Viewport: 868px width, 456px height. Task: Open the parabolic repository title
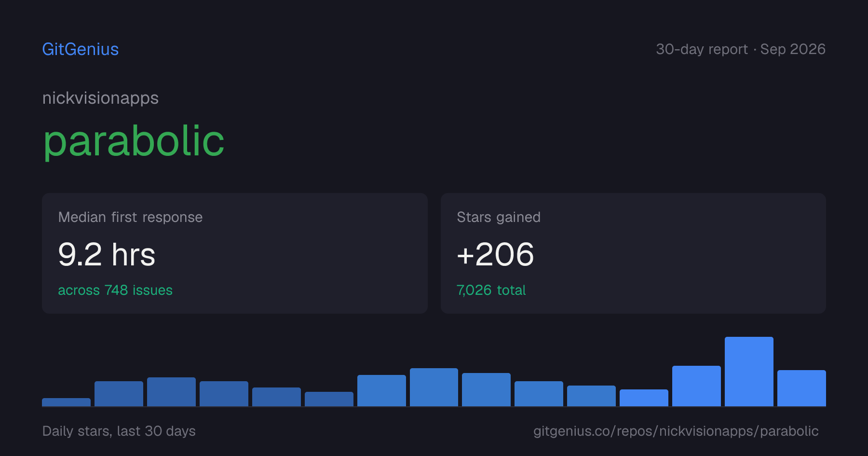(134, 141)
